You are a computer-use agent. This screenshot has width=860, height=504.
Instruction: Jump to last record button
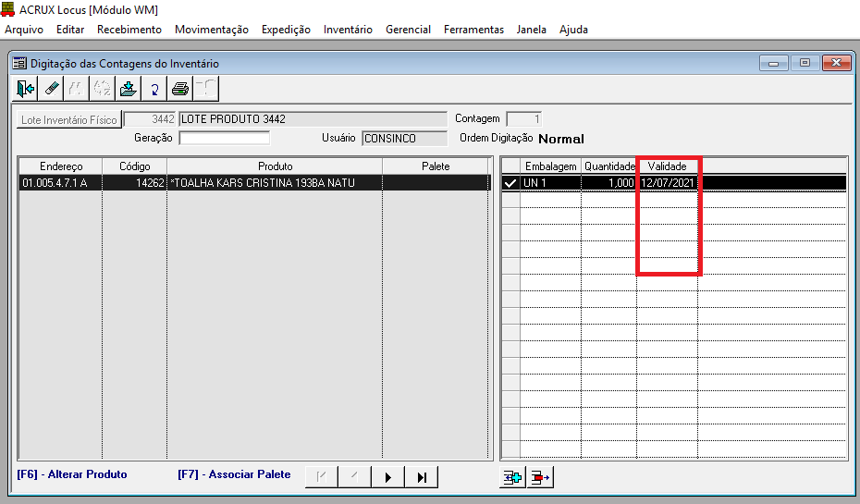[422, 477]
